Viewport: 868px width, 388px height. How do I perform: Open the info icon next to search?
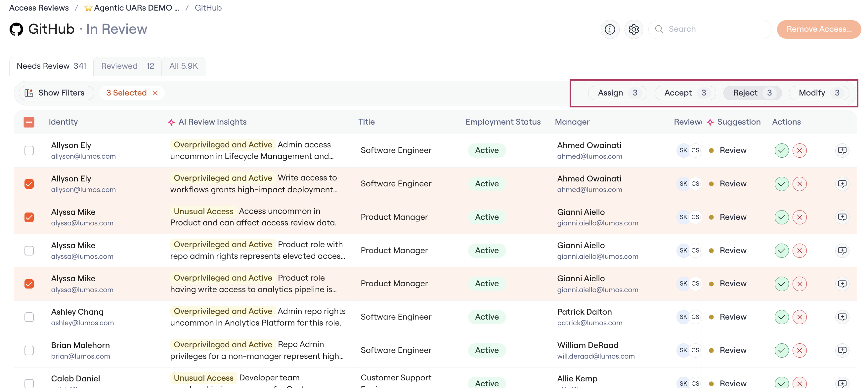(x=610, y=29)
